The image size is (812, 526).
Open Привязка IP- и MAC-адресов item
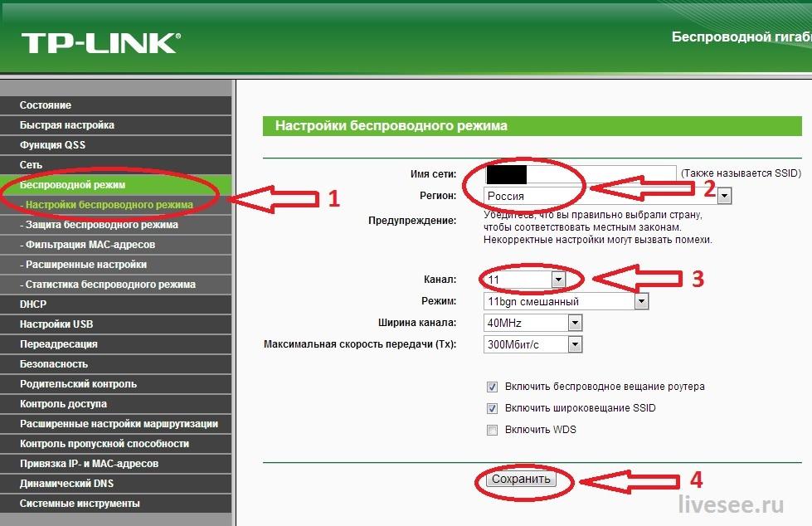[x=115, y=464]
